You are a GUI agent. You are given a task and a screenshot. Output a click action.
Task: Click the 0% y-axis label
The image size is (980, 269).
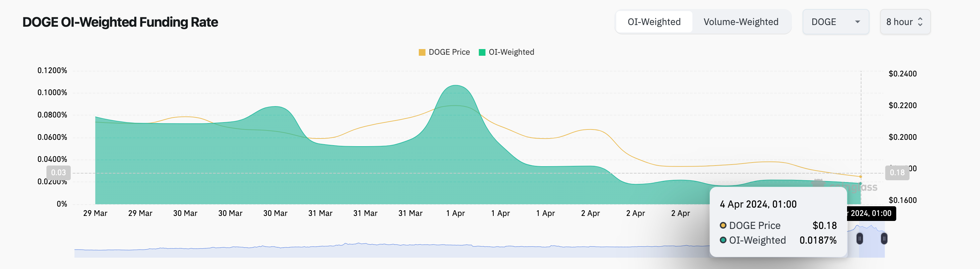point(62,204)
